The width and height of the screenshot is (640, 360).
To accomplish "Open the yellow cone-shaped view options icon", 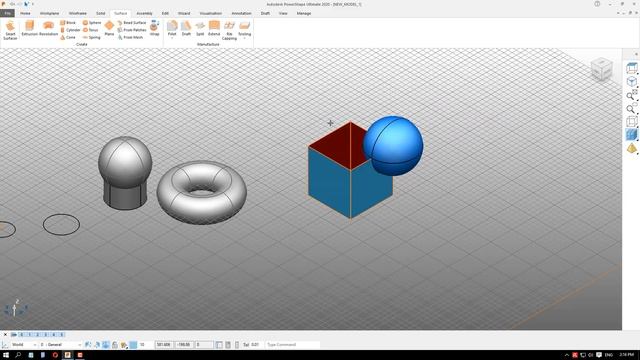I will tap(631, 148).
